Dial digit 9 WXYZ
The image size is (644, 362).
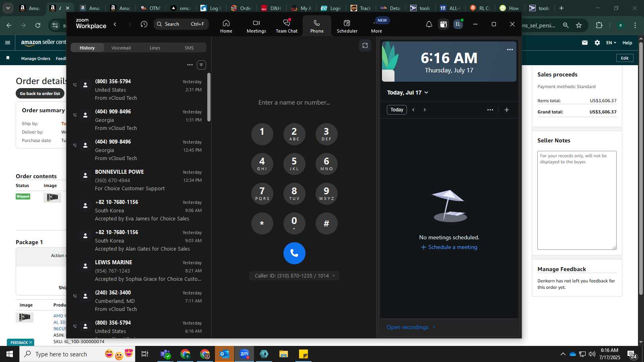click(x=326, y=193)
